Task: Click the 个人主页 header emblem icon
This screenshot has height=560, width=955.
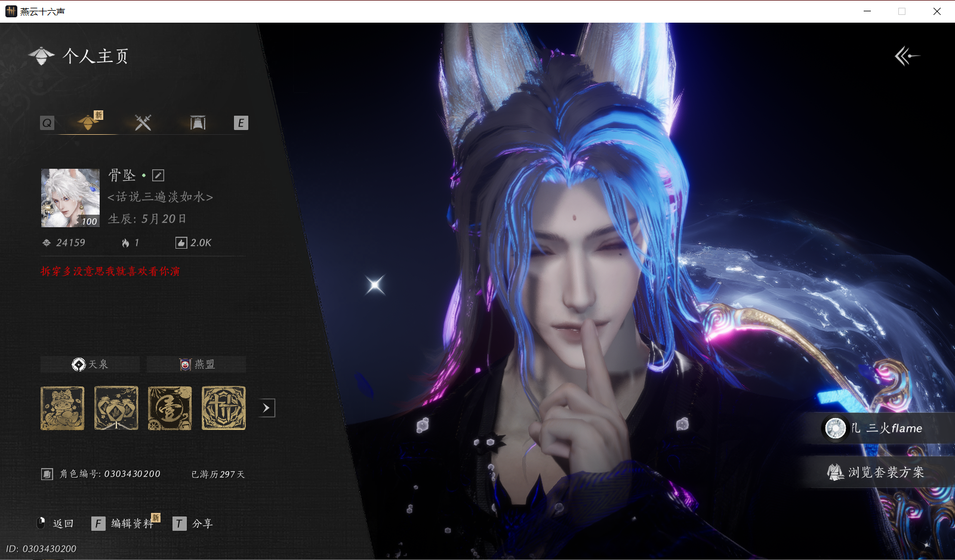Action: pyautogui.click(x=41, y=56)
